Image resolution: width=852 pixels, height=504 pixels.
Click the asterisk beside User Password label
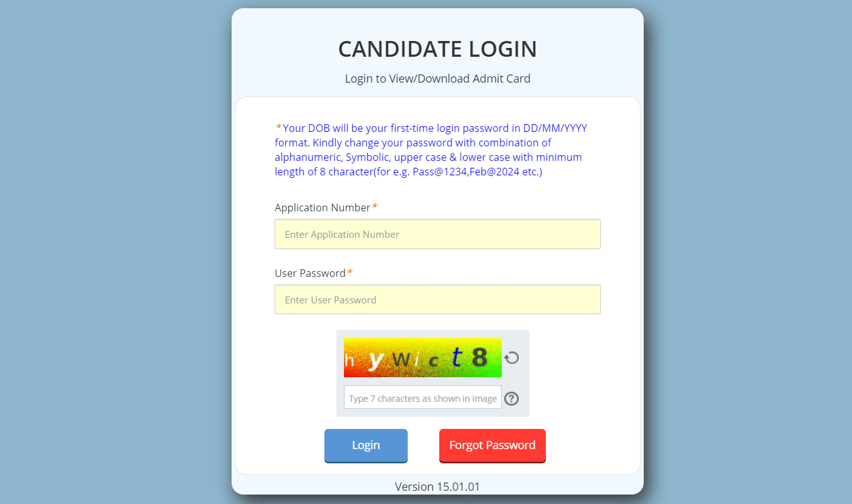pos(350,273)
